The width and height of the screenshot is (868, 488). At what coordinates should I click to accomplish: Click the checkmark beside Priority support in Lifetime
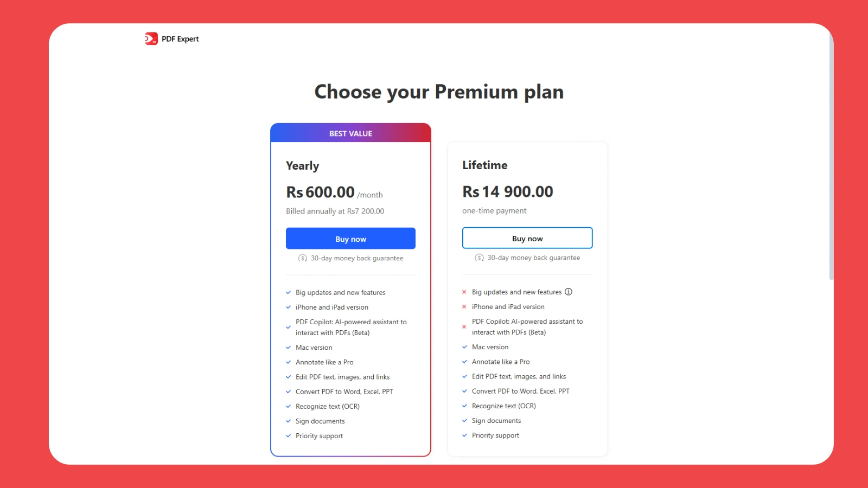point(464,435)
